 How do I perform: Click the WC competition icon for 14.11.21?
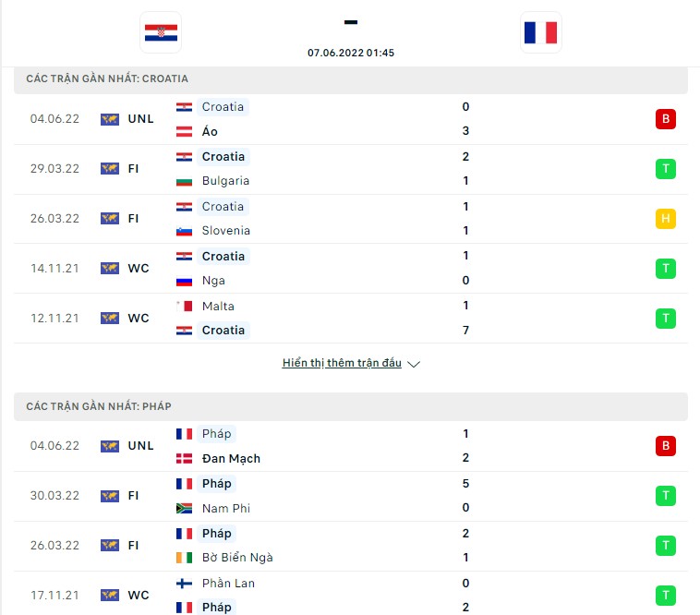[x=110, y=268]
